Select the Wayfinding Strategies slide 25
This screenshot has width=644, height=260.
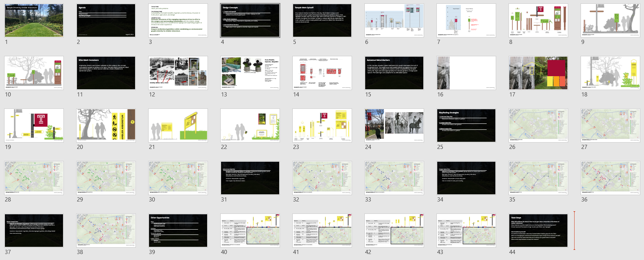(466, 126)
